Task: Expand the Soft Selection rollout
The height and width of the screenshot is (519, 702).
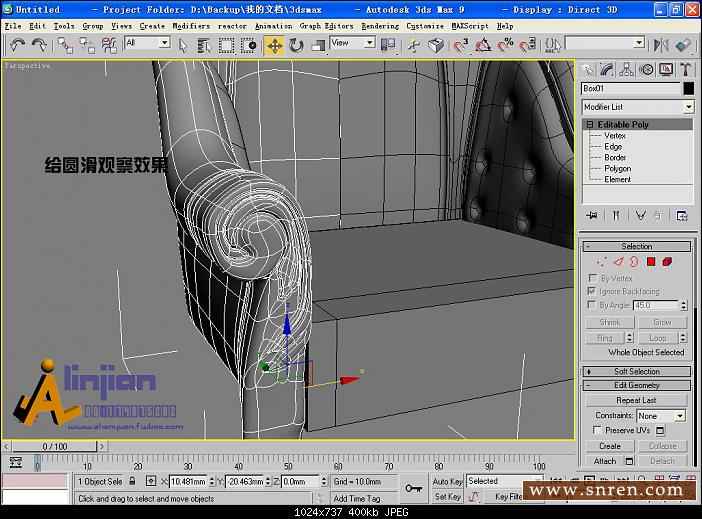Action: click(x=636, y=371)
